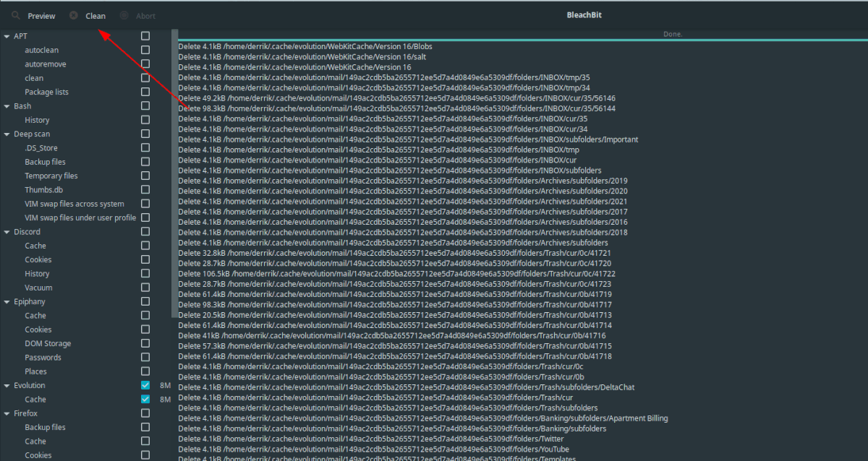Click the 106.5kB Trash/cur/0c/41722 line
Viewport: 868px width, 461px height.
pos(397,274)
